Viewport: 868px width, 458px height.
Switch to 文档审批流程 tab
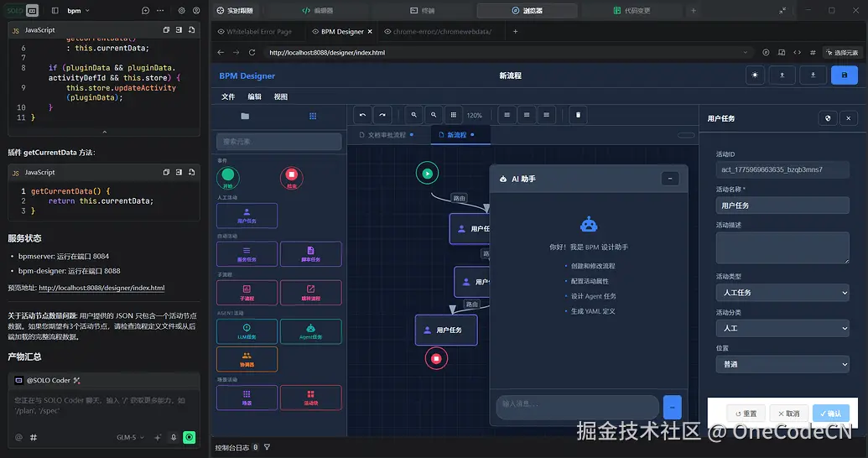point(387,135)
